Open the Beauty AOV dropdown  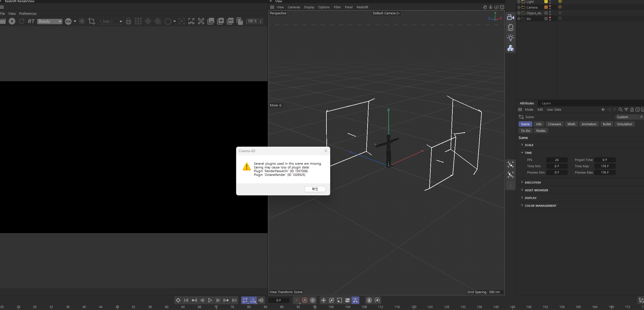click(50, 21)
